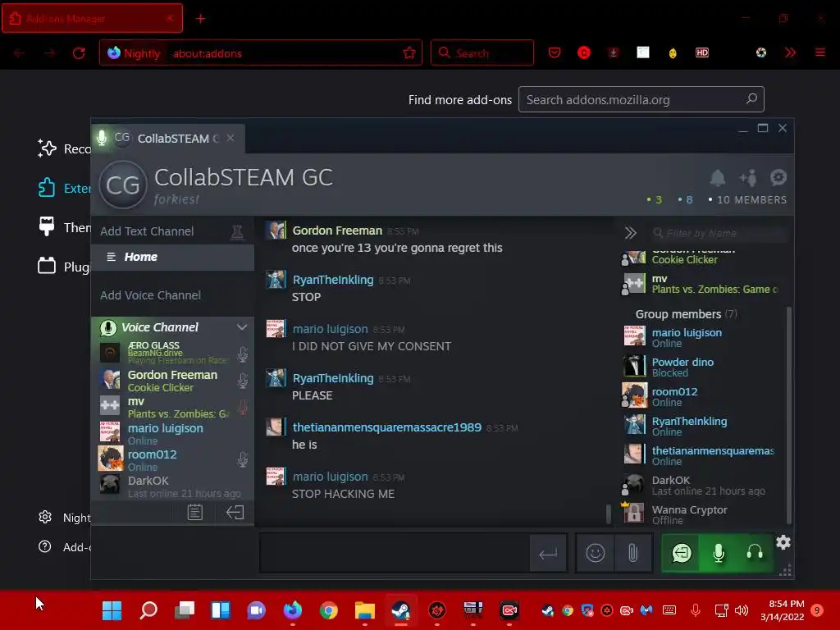Collapse the Voice Channel member list
The width and height of the screenshot is (840, 630).
coord(242,326)
